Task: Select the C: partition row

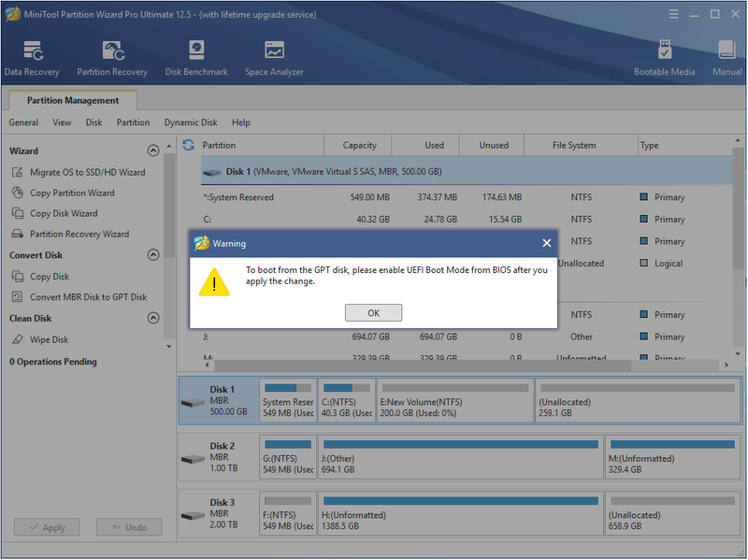Action: point(467,219)
